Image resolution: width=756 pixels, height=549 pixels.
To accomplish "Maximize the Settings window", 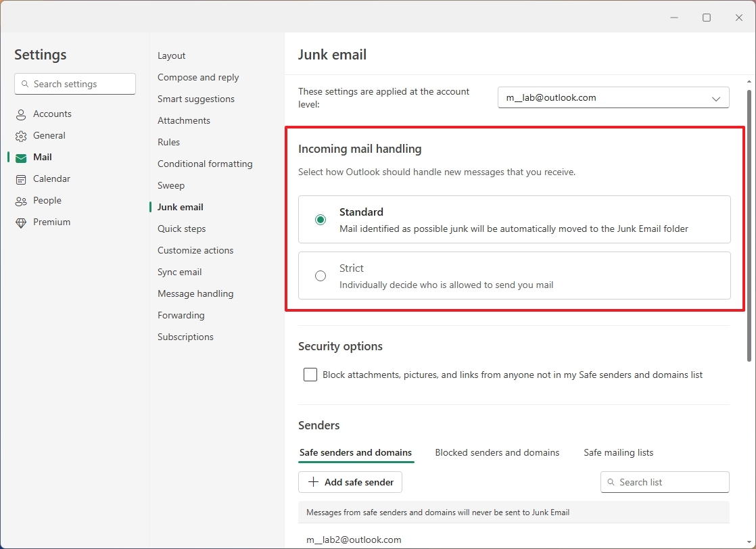I will pos(707,18).
